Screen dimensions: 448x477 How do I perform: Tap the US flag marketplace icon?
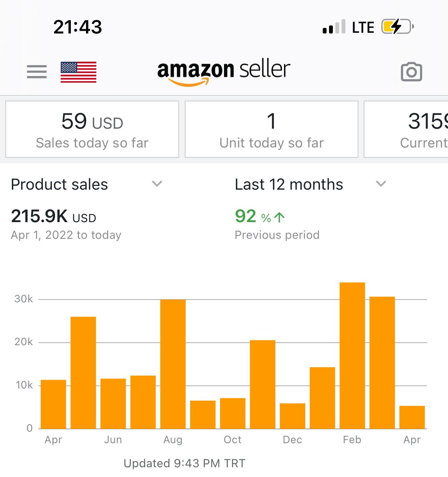click(x=79, y=72)
